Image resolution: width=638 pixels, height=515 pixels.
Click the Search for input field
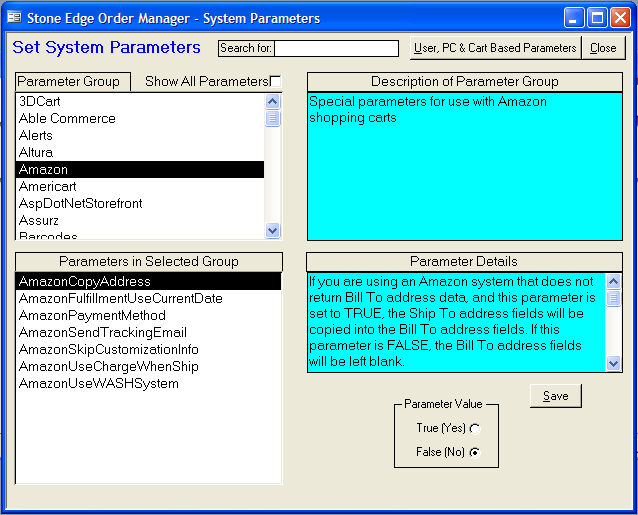click(x=336, y=48)
